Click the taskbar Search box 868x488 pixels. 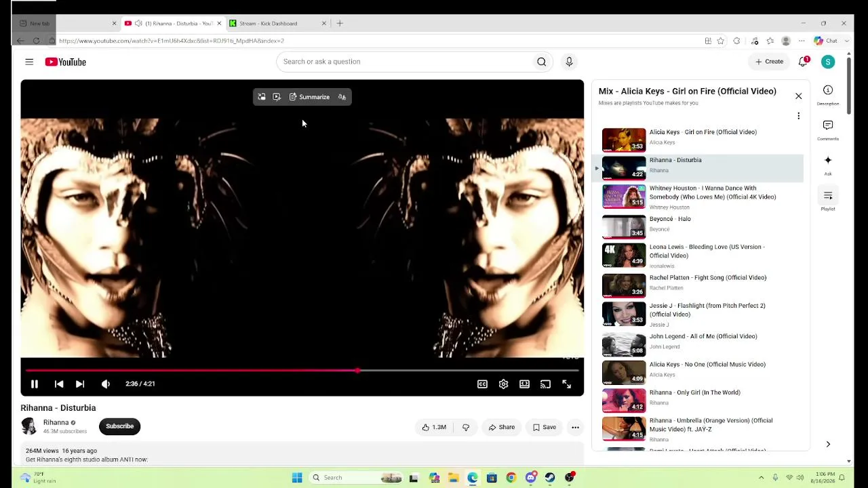356,478
